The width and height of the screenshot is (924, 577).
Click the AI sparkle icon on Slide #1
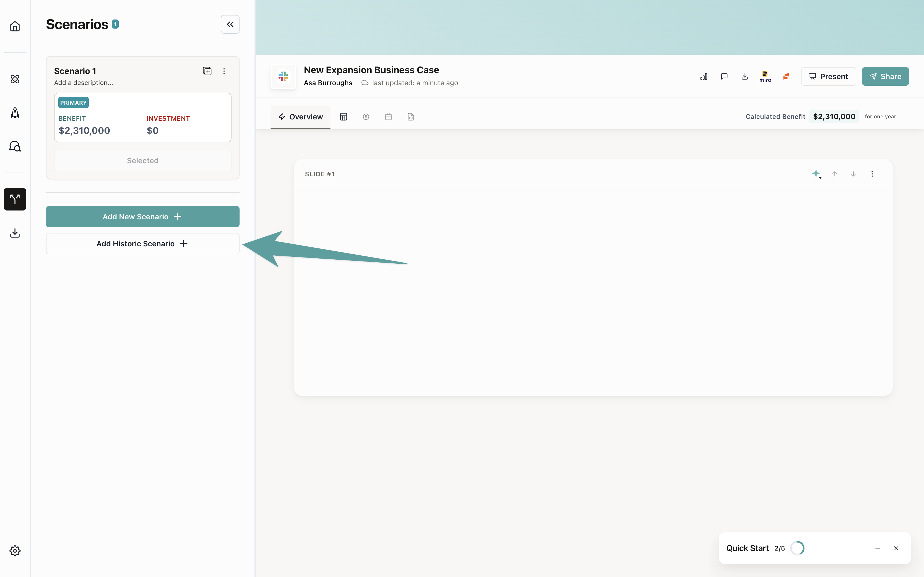tap(816, 174)
